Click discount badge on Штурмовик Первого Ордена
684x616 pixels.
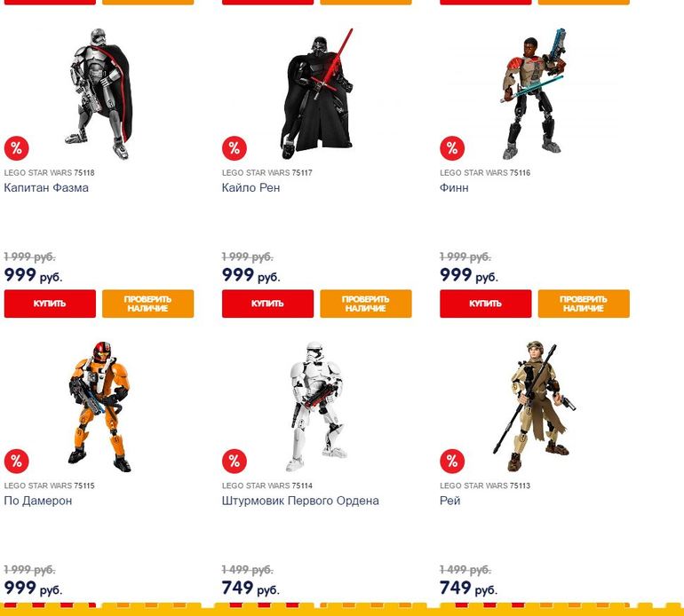click(x=235, y=461)
